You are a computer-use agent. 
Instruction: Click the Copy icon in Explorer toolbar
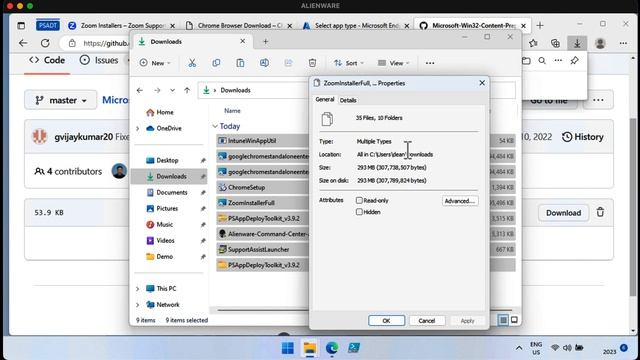[x=216, y=63]
